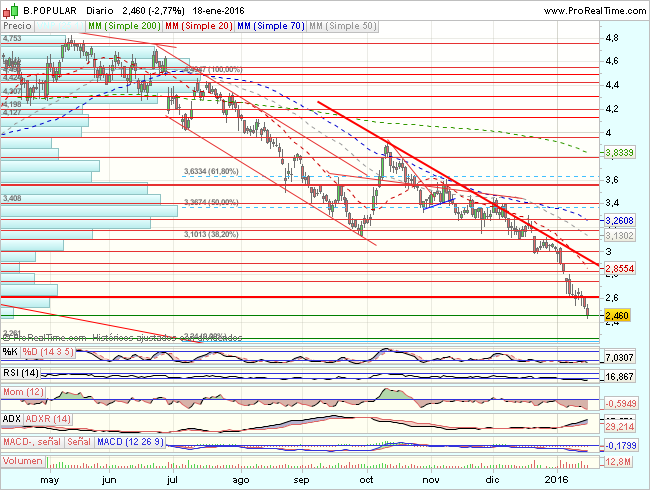
Task: Click the RSI (14) indicator label
Action: (21, 373)
